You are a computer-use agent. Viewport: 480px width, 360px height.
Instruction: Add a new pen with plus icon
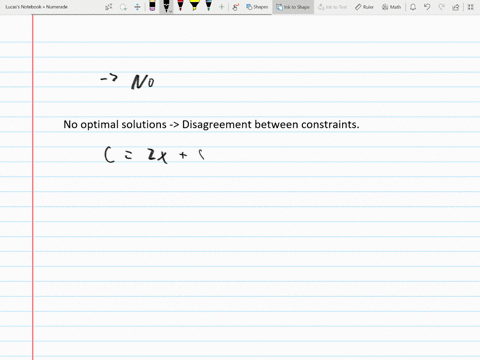221,7
